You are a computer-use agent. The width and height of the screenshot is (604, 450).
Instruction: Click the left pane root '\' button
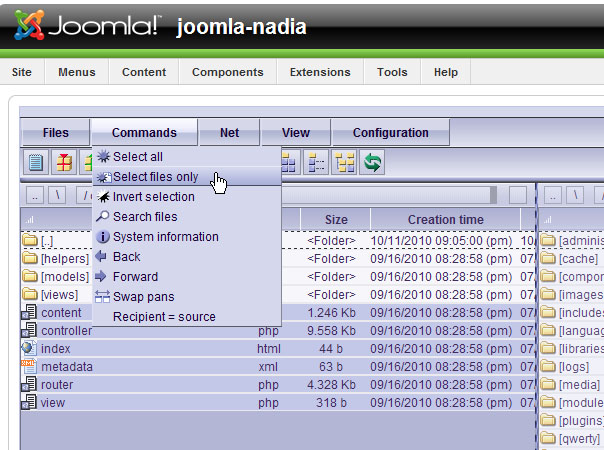(x=57, y=195)
